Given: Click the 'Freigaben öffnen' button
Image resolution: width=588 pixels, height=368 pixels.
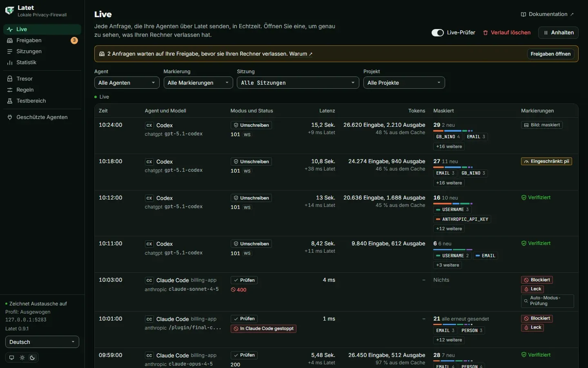Looking at the screenshot, I should click(550, 54).
